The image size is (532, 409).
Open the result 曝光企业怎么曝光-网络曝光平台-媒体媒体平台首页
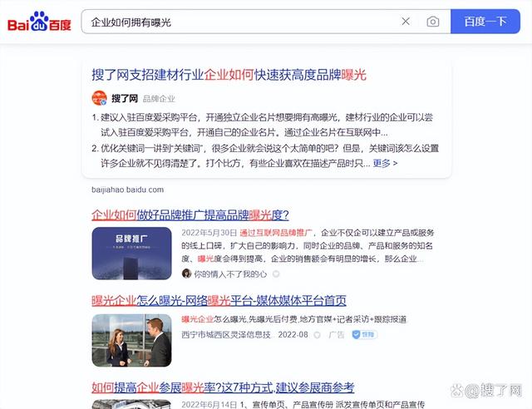pos(219,300)
